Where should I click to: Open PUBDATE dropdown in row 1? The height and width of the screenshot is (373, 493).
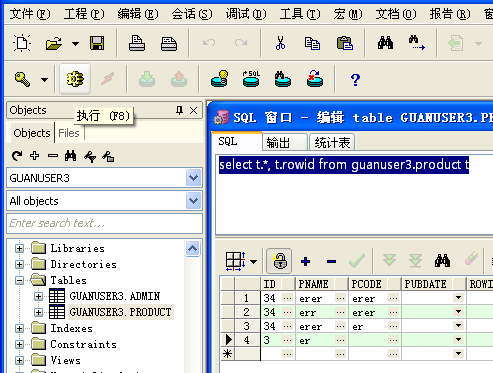pos(459,298)
